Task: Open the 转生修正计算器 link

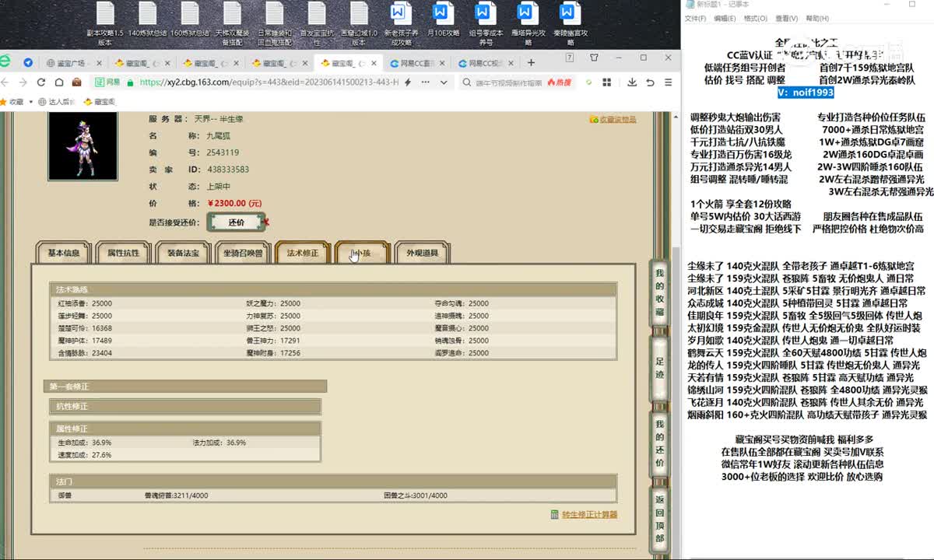Action: [x=589, y=514]
